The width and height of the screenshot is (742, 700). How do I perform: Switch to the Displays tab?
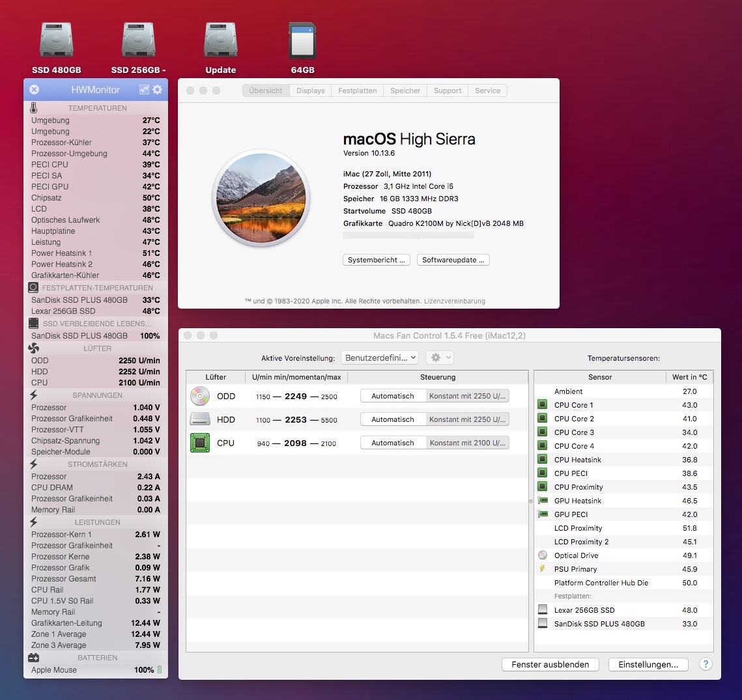coord(311,91)
